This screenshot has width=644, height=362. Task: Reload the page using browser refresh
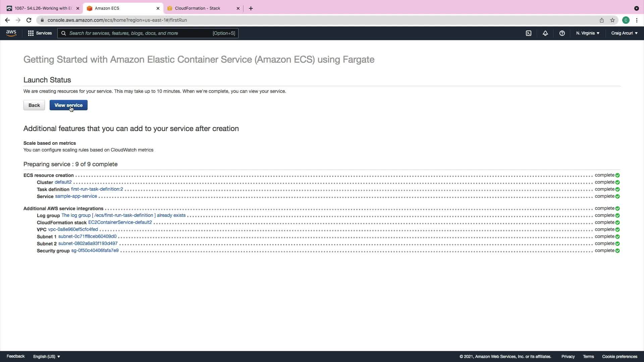pos(29,20)
